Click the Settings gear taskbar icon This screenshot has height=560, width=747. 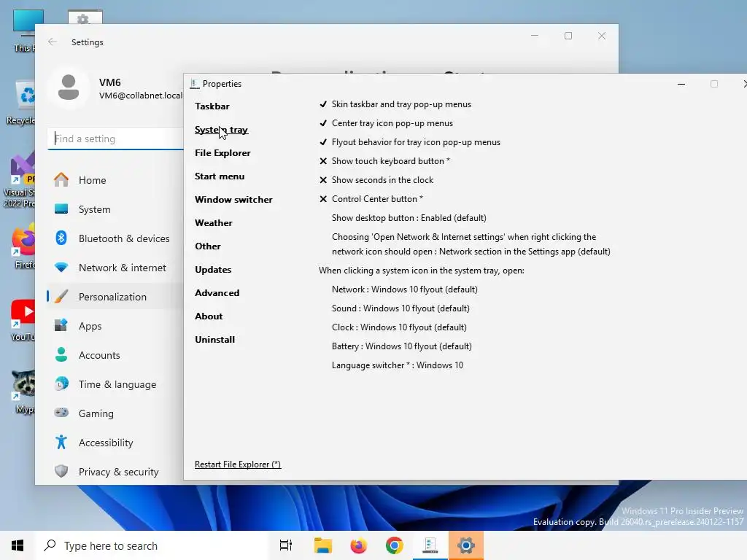(466, 545)
